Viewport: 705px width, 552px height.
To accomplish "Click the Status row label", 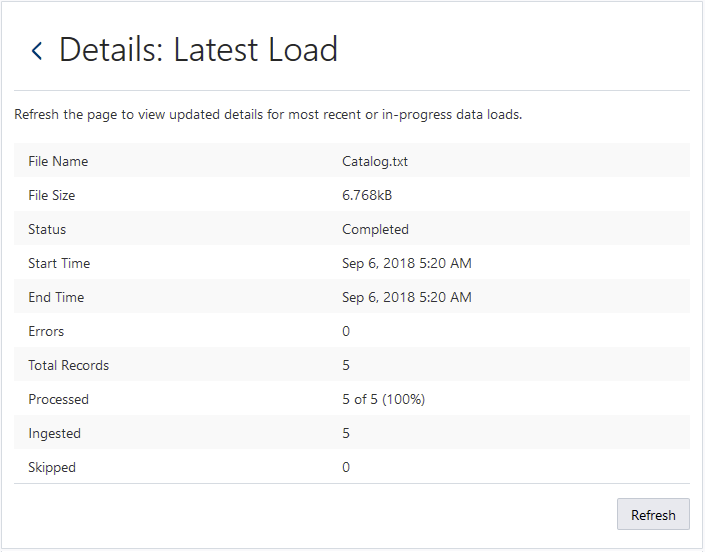I will coord(47,229).
